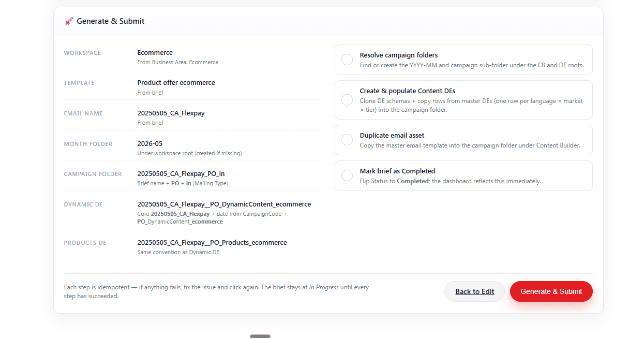The height and width of the screenshot is (339, 644).
Task: Click the 'Brief name + PO + in' hint
Action: (183, 183)
